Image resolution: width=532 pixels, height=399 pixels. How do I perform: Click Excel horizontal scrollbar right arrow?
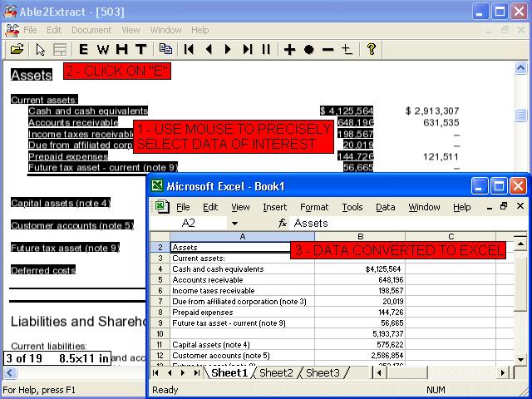(x=503, y=373)
